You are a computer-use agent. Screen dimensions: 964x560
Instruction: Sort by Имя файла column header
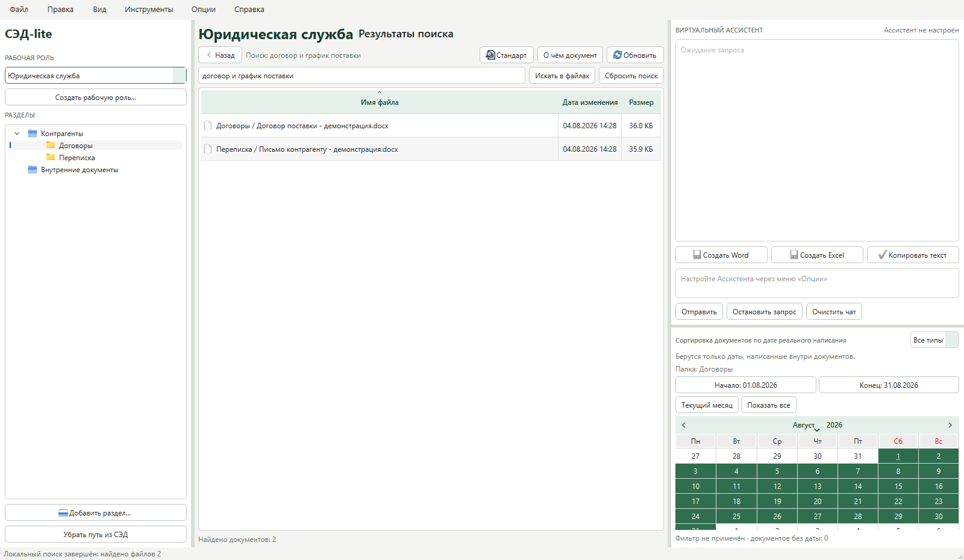pyautogui.click(x=380, y=102)
